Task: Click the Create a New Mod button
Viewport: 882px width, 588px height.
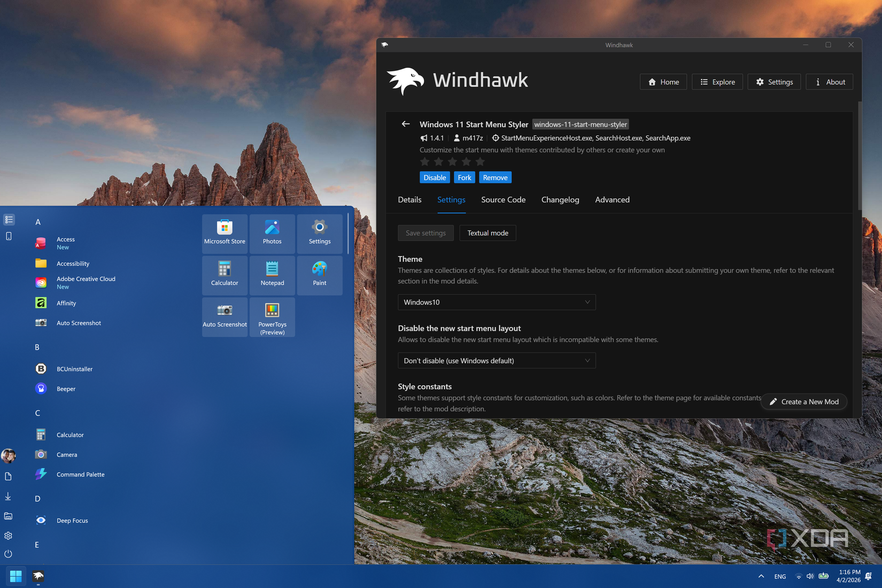Action: tap(804, 402)
